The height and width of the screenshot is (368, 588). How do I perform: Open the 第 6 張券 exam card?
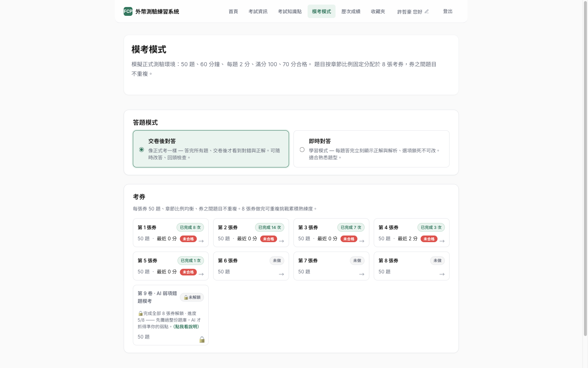click(x=251, y=266)
